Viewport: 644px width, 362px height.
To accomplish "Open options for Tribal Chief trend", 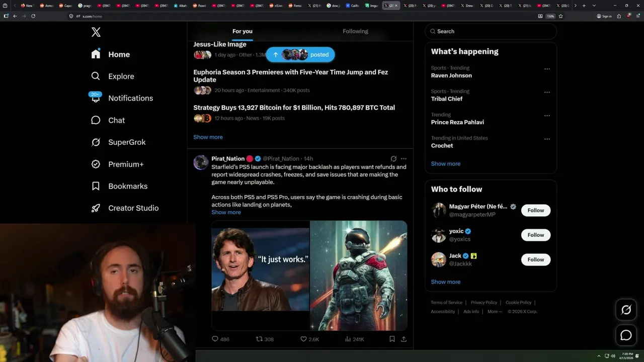I will pos(547,93).
